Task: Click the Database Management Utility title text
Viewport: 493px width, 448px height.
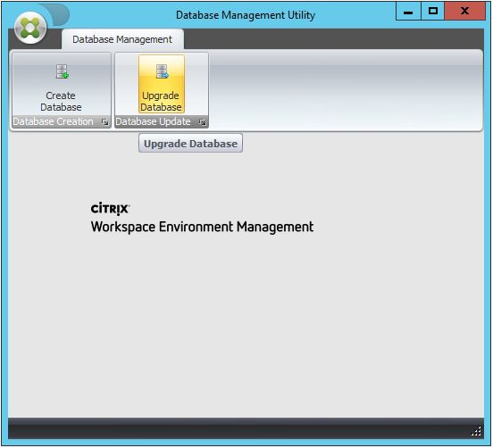Action: pyautogui.click(x=246, y=15)
